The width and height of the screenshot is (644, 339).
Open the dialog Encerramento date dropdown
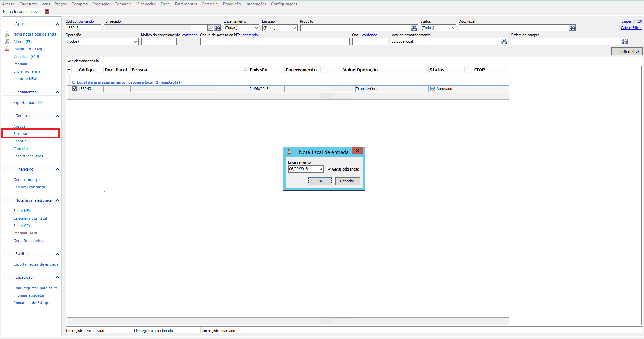click(x=321, y=169)
